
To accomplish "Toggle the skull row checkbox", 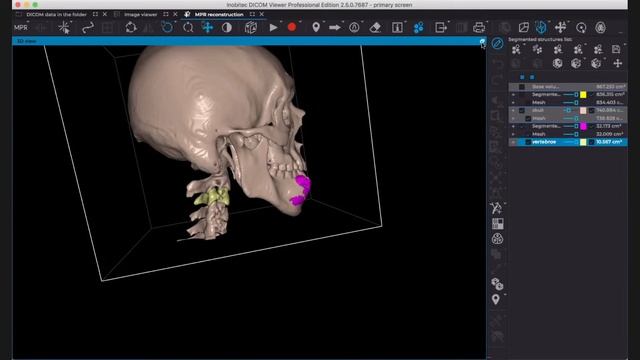I will pos(522,110).
